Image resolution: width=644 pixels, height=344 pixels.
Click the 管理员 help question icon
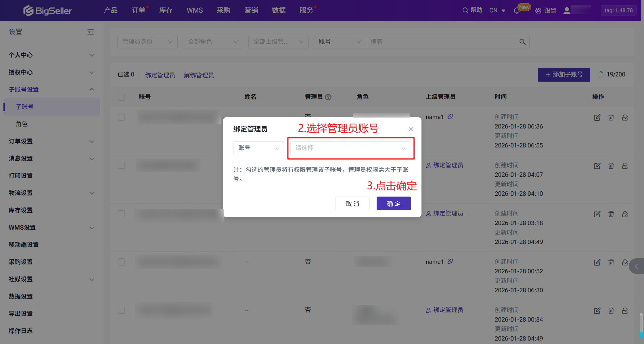(x=328, y=97)
